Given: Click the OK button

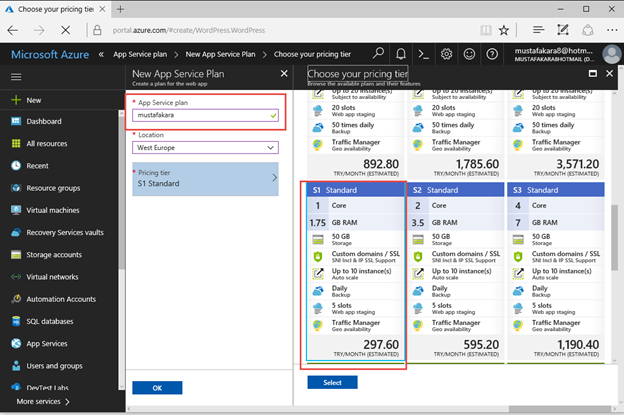Looking at the screenshot, I should (x=157, y=388).
